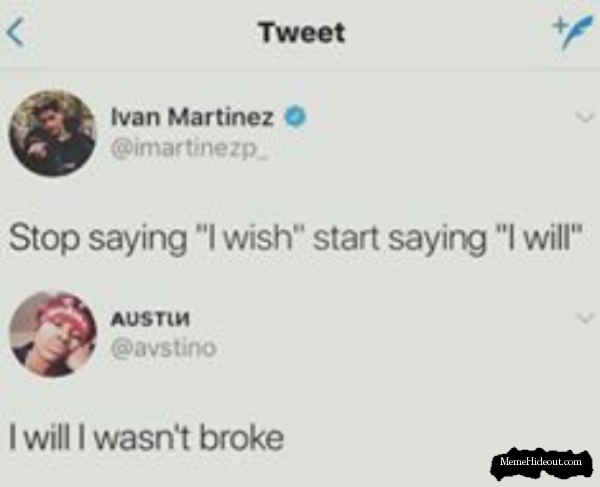The width and height of the screenshot is (600, 487).
Task: Click the MemeHideout.com watermark
Action: [541, 463]
